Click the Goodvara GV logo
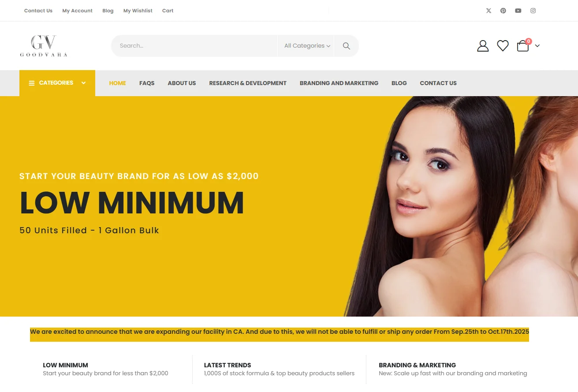Screen dimensions: 578x392 pos(44,46)
